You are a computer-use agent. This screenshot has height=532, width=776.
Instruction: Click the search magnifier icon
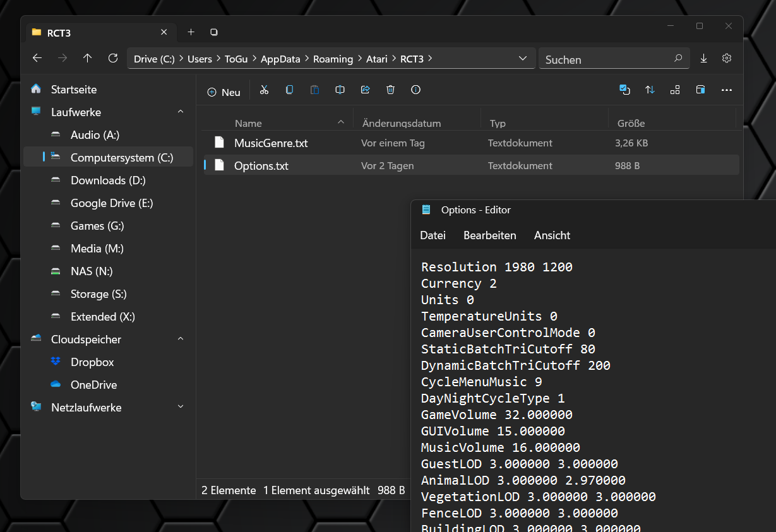click(678, 59)
